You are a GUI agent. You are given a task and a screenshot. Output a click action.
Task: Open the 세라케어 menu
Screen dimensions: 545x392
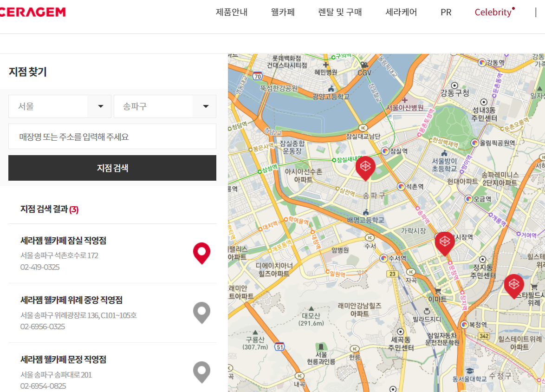[x=401, y=12]
